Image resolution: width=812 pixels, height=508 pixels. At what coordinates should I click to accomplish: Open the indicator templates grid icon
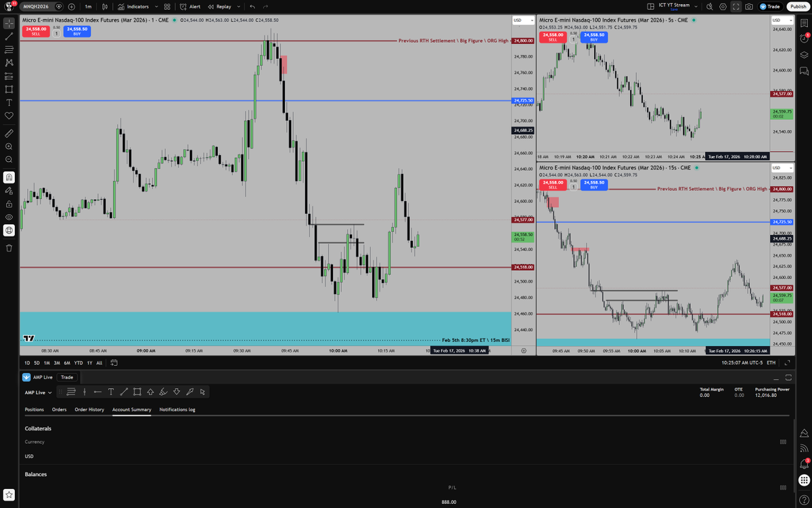coord(167,6)
